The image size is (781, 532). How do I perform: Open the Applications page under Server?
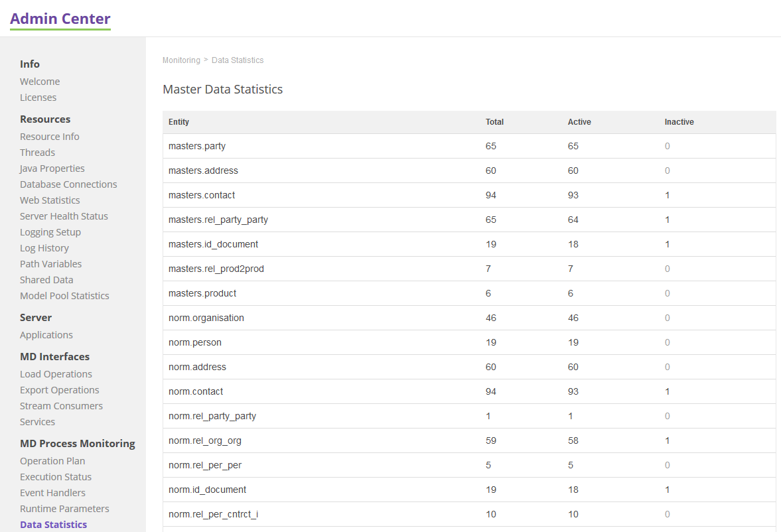tap(46, 334)
